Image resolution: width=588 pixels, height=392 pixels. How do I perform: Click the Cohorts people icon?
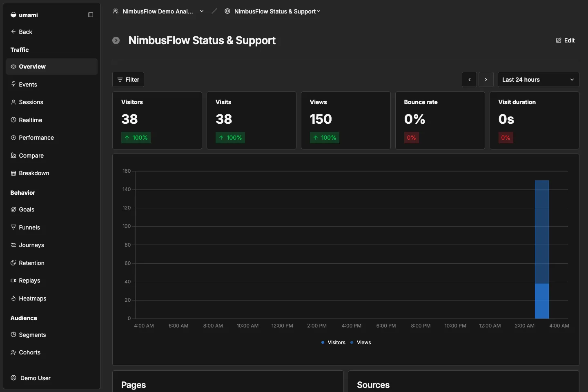(13, 352)
